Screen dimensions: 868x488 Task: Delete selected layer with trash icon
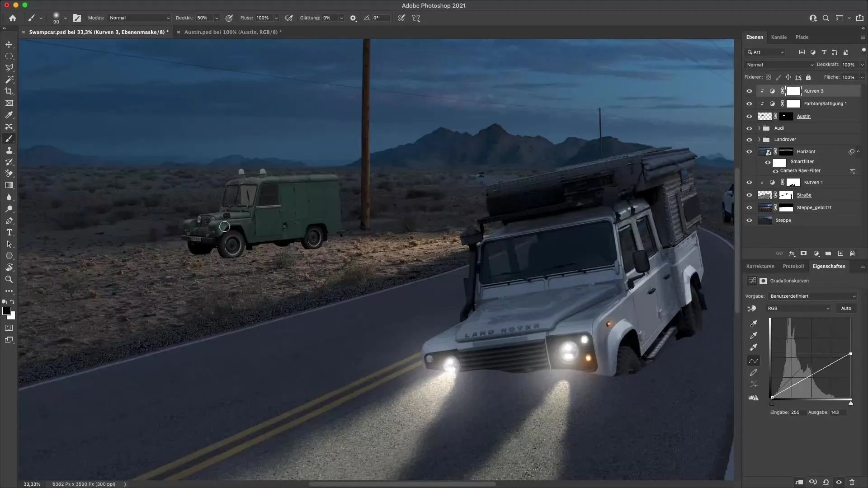click(x=852, y=253)
